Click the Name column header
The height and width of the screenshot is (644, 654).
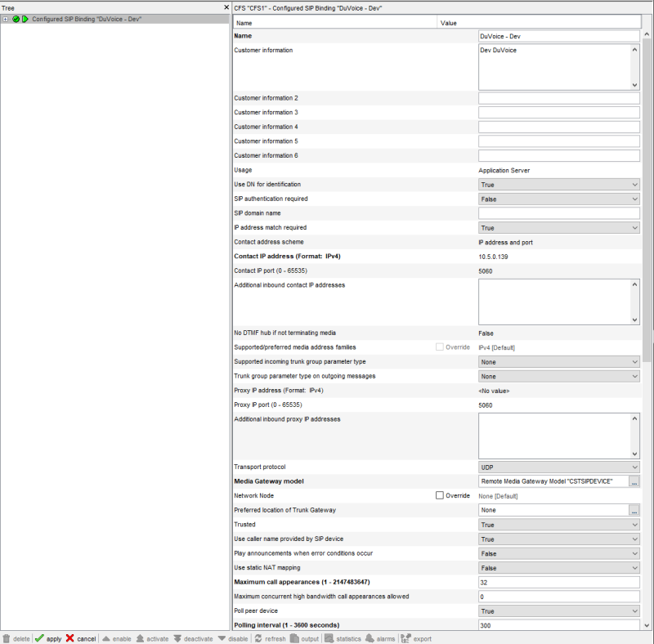pyautogui.click(x=335, y=23)
